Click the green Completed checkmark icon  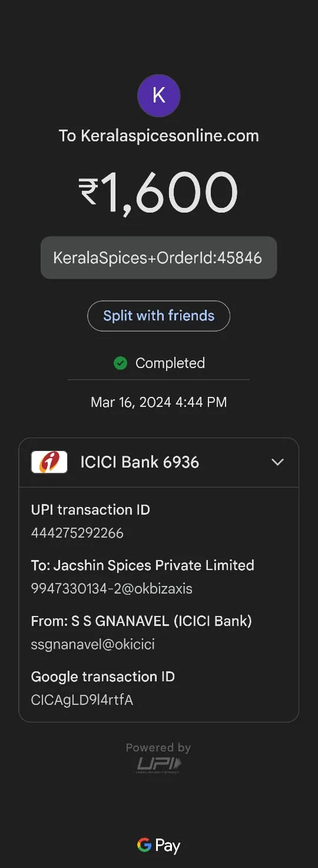click(x=120, y=363)
